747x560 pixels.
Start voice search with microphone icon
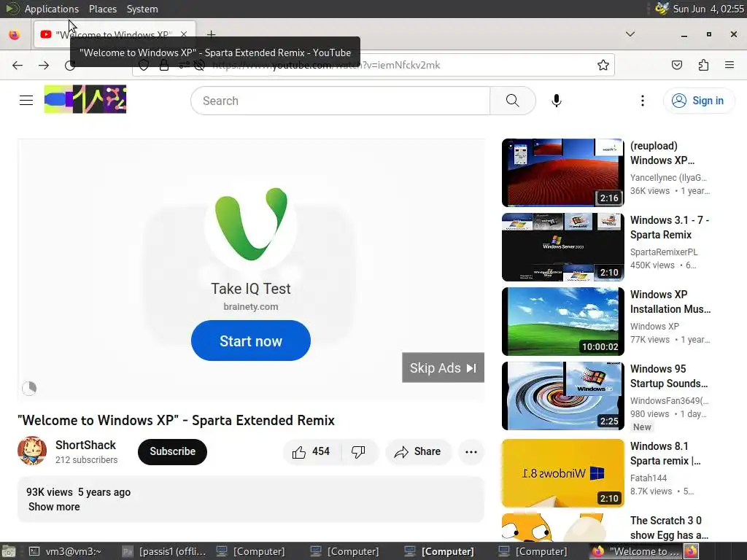tap(556, 101)
